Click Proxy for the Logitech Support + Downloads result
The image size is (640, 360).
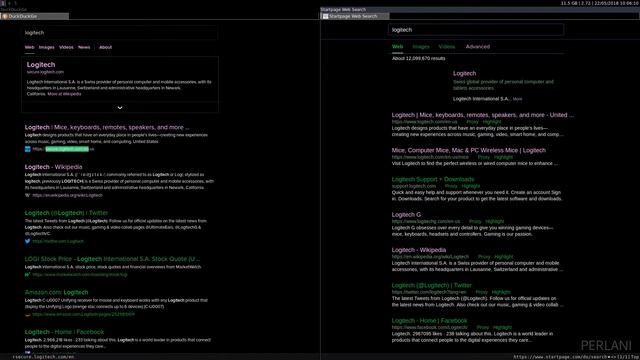[451, 186]
